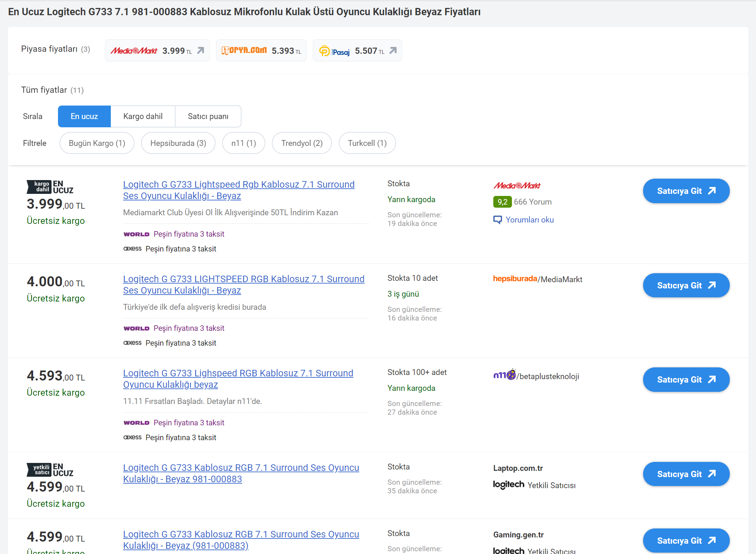Open Topya.com 5.393 TL market price chip

(x=261, y=50)
